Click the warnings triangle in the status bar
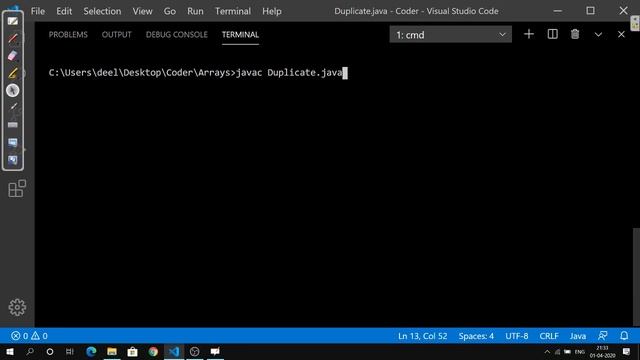 coord(36,336)
